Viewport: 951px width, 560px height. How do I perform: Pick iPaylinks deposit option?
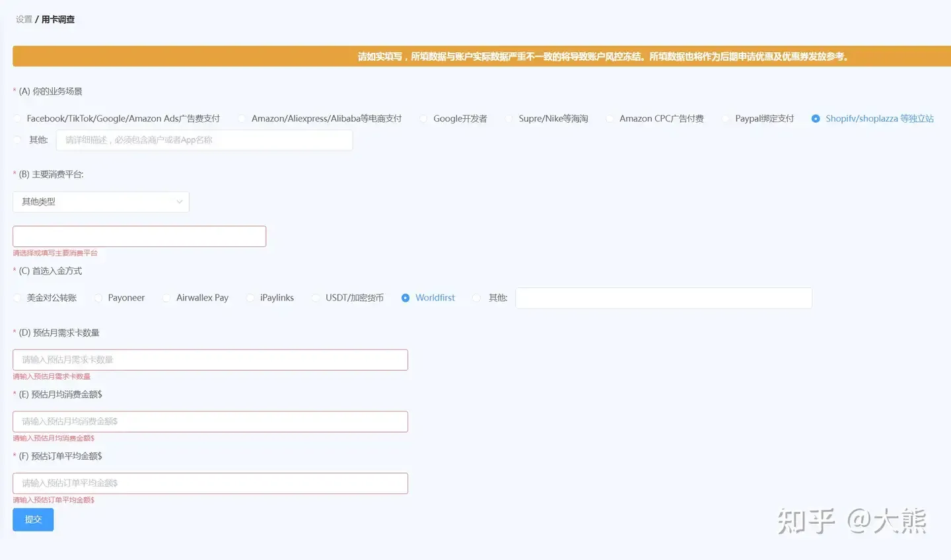coord(250,298)
